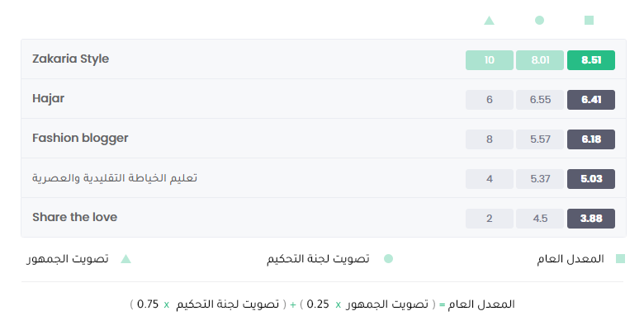Click the المعدل العام legend label
644x330 pixels.
pyautogui.click(x=571, y=259)
